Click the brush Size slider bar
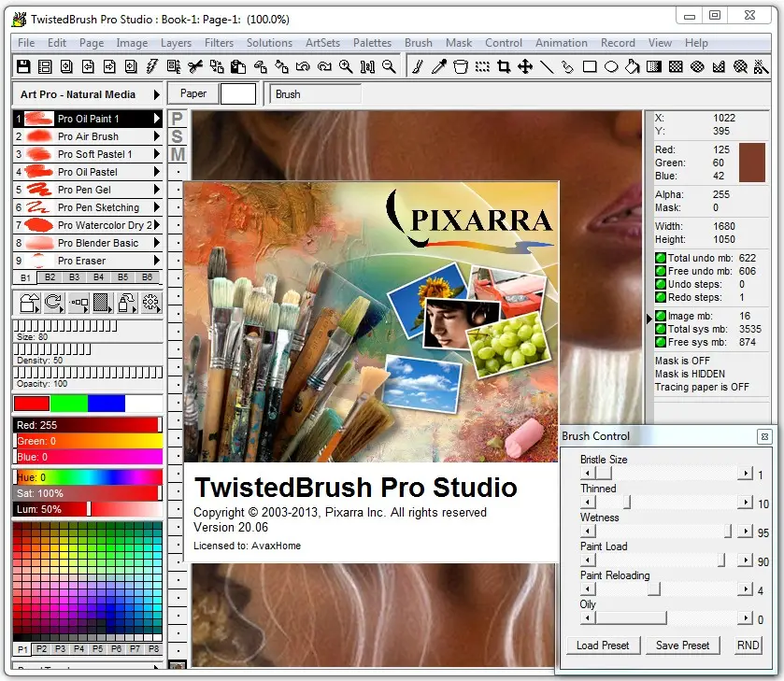This screenshot has height=681, width=784. [x=88, y=327]
